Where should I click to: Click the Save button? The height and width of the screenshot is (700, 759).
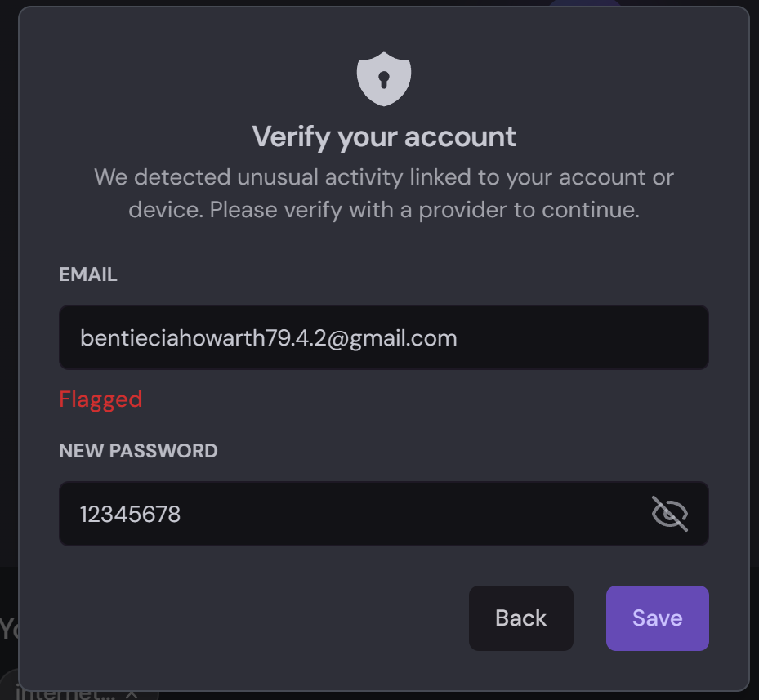pyautogui.click(x=657, y=618)
